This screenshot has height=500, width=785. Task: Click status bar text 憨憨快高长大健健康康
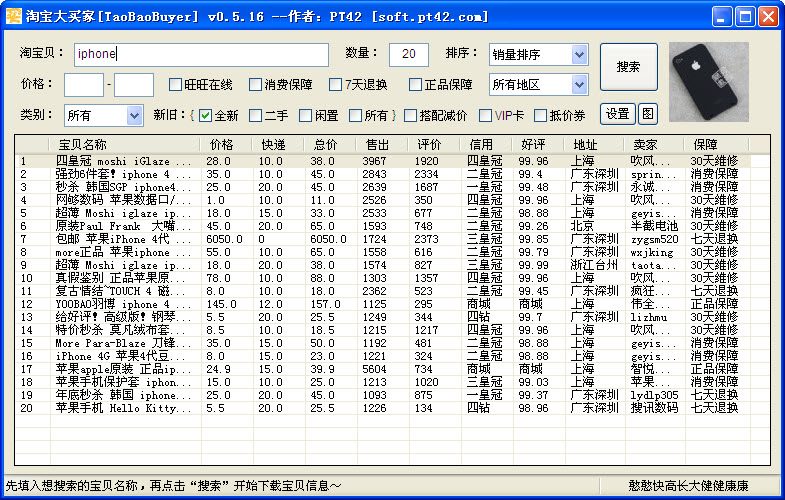(688, 485)
